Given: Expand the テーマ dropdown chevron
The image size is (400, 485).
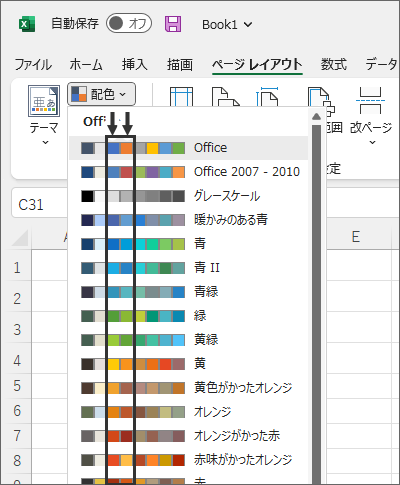Looking at the screenshot, I should coord(45,143).
